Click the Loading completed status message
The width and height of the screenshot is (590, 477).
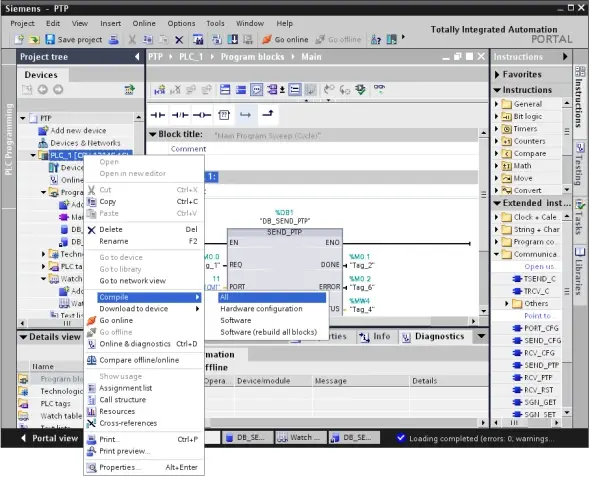point(476,439)
